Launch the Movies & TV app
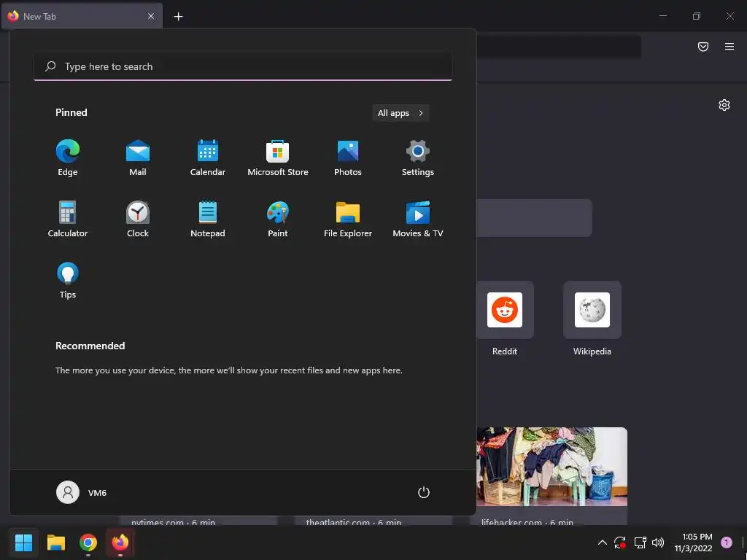 pyautogui.click(x=418, y=219)
